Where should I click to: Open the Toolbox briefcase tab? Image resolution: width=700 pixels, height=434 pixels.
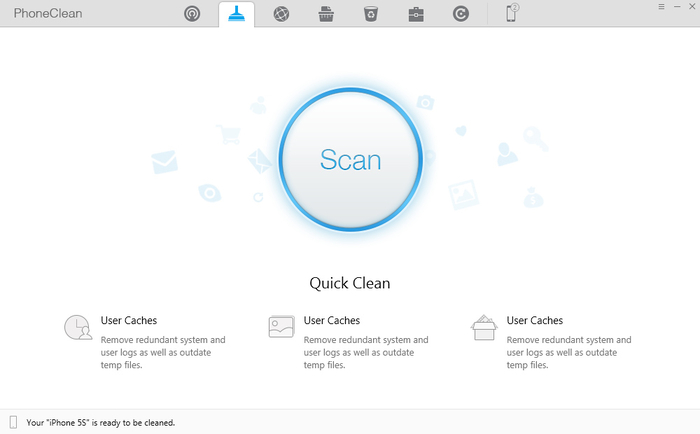click(x=415, y=14)
